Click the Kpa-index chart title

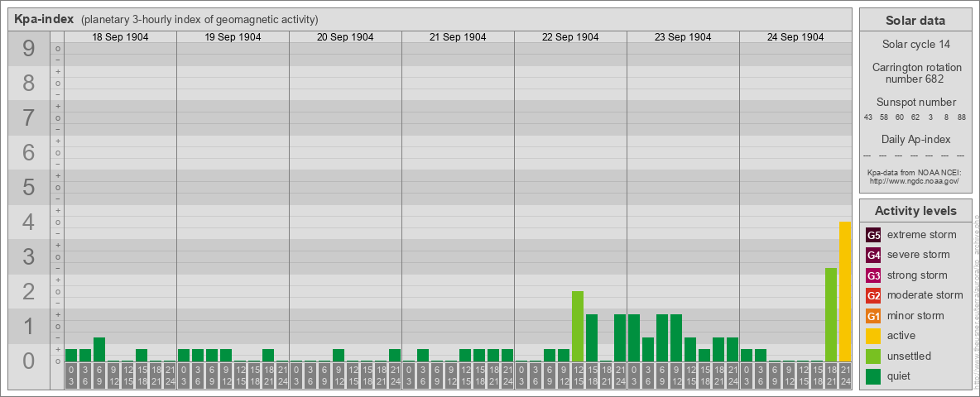[x=45, y=19]
